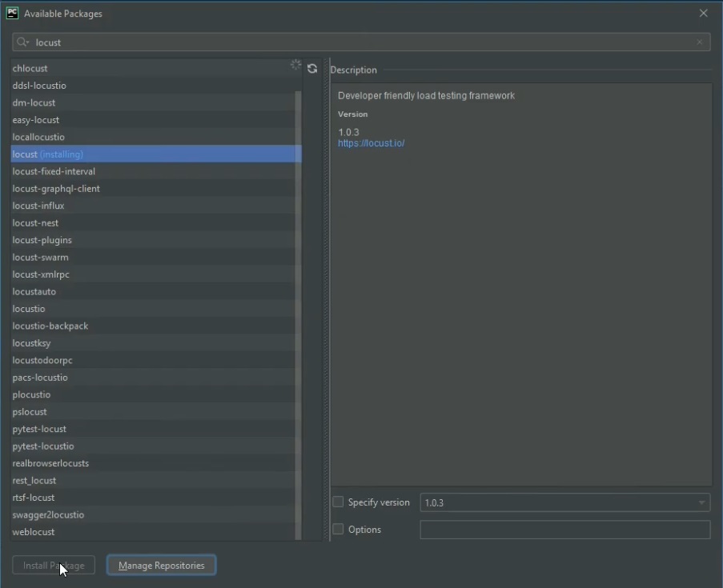
Task: Clear the search field with the x icon
Action: (x=700, y=42)
